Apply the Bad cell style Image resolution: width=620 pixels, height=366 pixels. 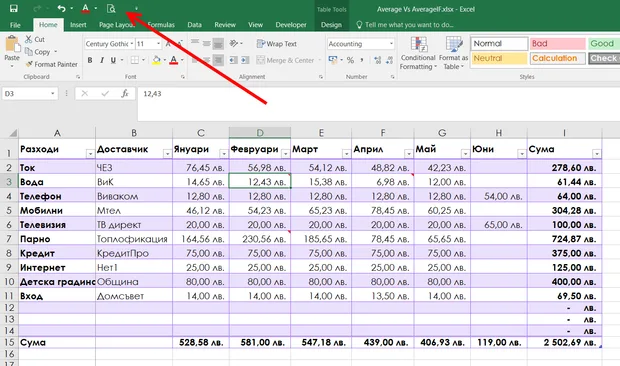[558, 43]
